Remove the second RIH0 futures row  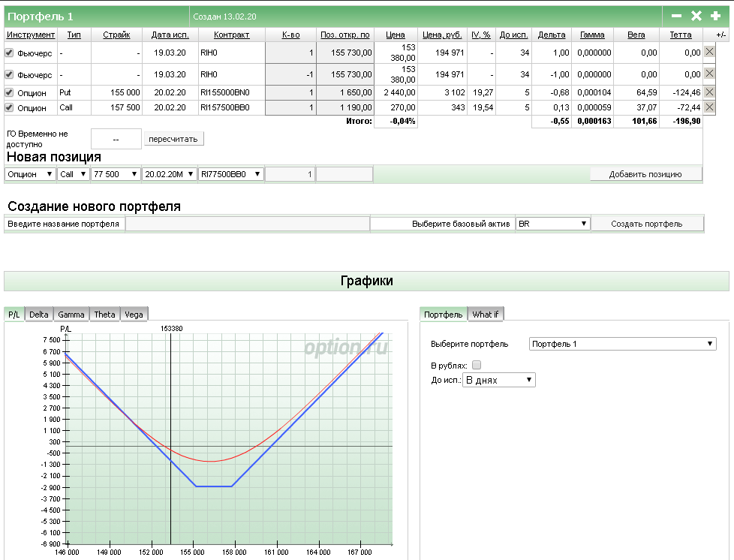point(709,74)
